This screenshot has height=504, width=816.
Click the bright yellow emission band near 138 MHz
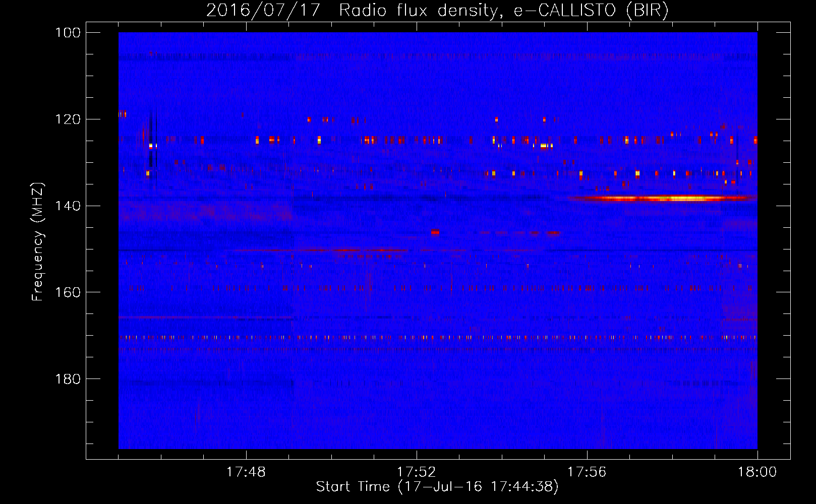point(661,199)
